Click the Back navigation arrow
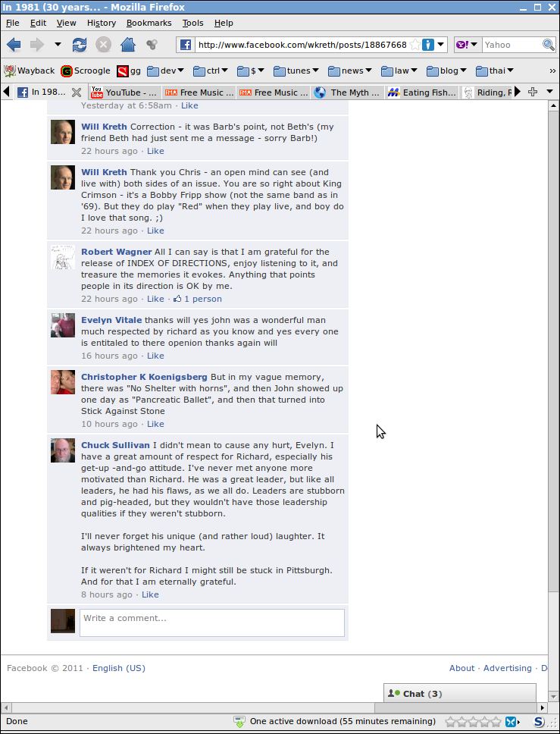Screen dimensions: 560x734 [x=14, y=45]
